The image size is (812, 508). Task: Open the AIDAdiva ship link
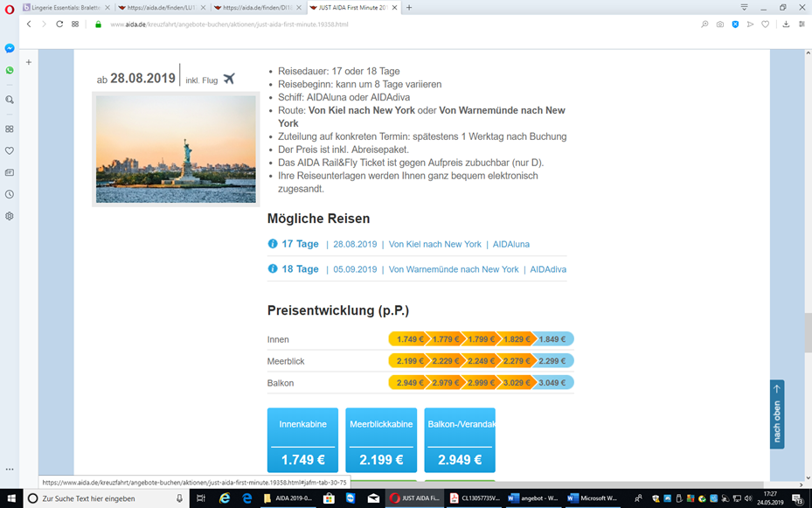[x=548, y=269]
